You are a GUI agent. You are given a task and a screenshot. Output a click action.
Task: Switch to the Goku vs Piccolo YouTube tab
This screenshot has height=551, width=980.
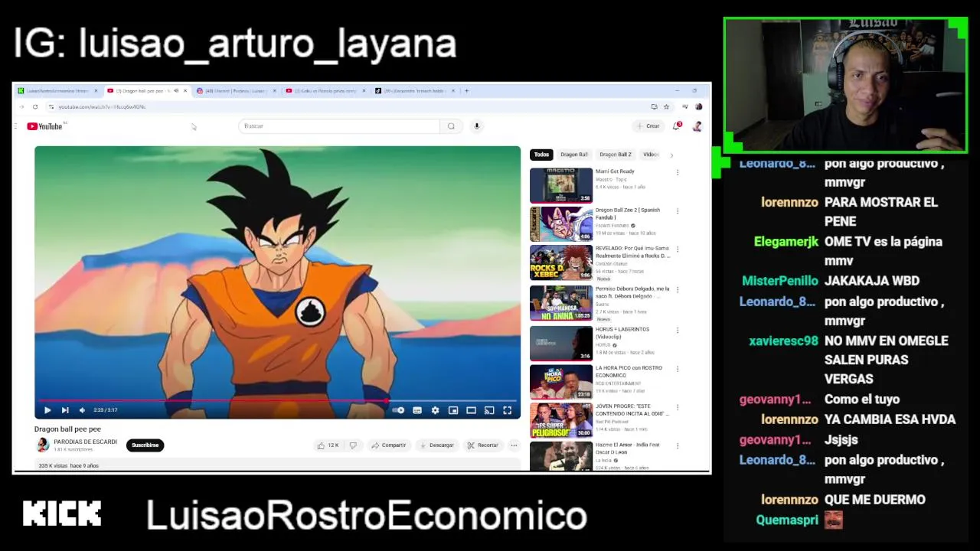coord(324,91)
